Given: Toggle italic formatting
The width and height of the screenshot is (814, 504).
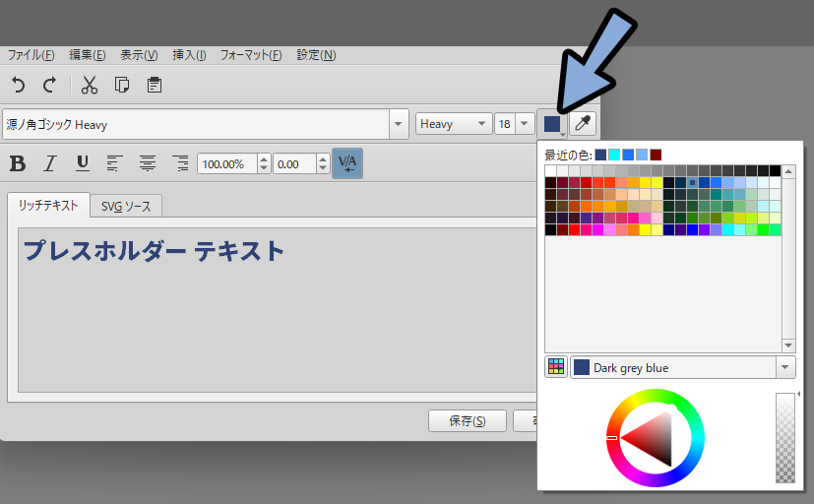Looking at the screenshot, I should 50,163.
